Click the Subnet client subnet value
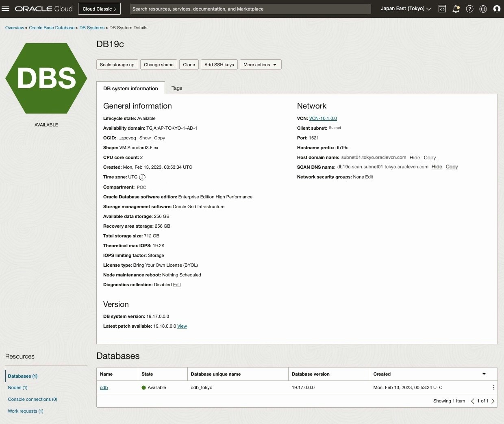Image resolution: width=504 pixels, height=424 pixels. 335,128
